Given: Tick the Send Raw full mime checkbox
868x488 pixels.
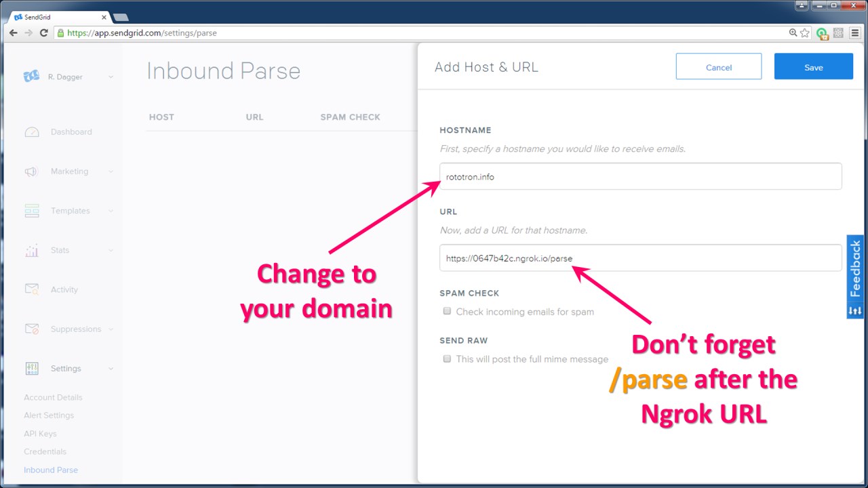Looking at the screenshot, I should (447, 359).
